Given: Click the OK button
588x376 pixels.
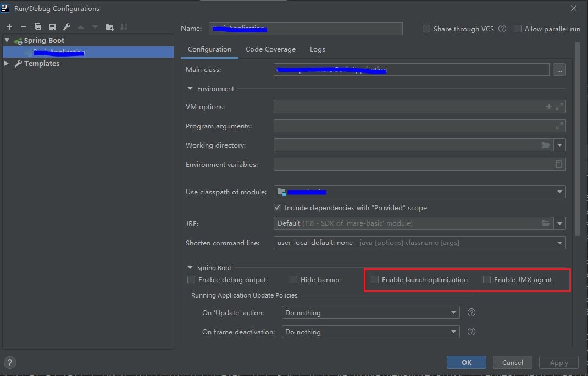Looking at the screenshot, I should 466,362.
